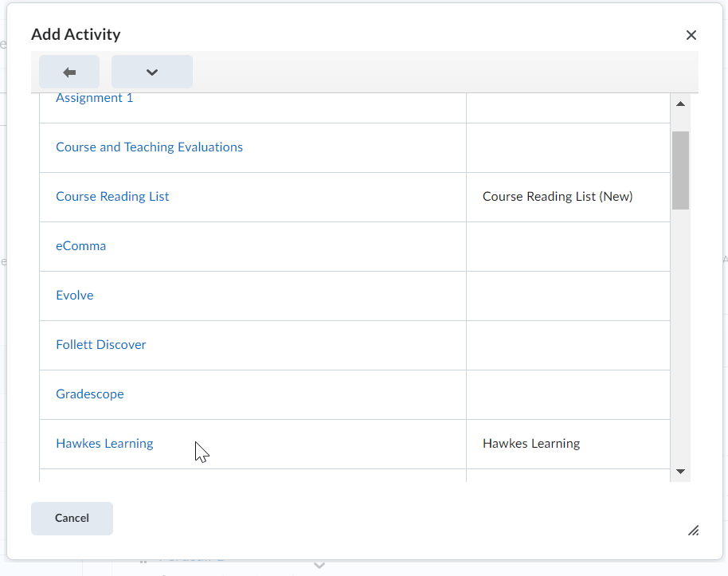Click the blue Hawkes Learning link

tap(104, 444)
